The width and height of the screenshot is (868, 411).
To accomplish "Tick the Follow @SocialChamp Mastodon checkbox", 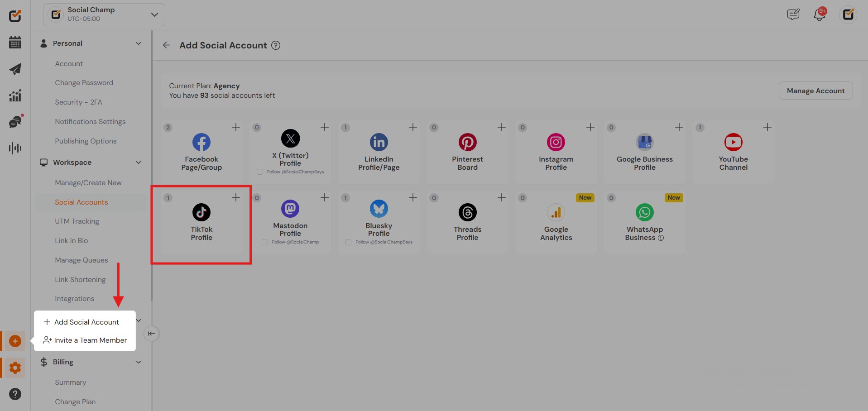I will (x=265, y=242).
